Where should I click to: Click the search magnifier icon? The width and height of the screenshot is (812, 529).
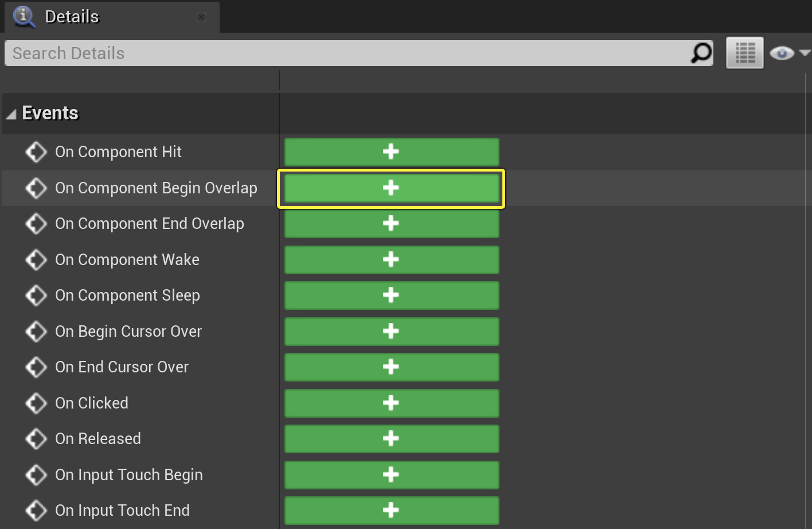(x=701, y=53)
